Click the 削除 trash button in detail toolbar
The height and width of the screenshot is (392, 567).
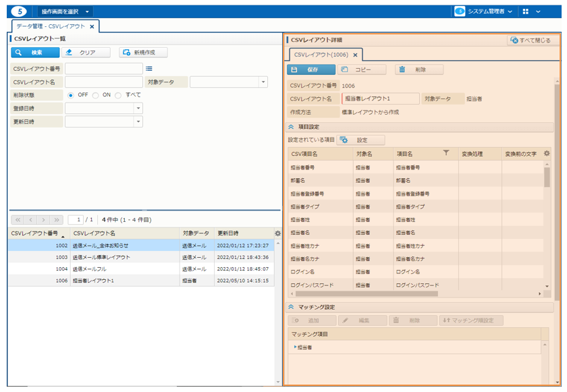click(419, 69)
